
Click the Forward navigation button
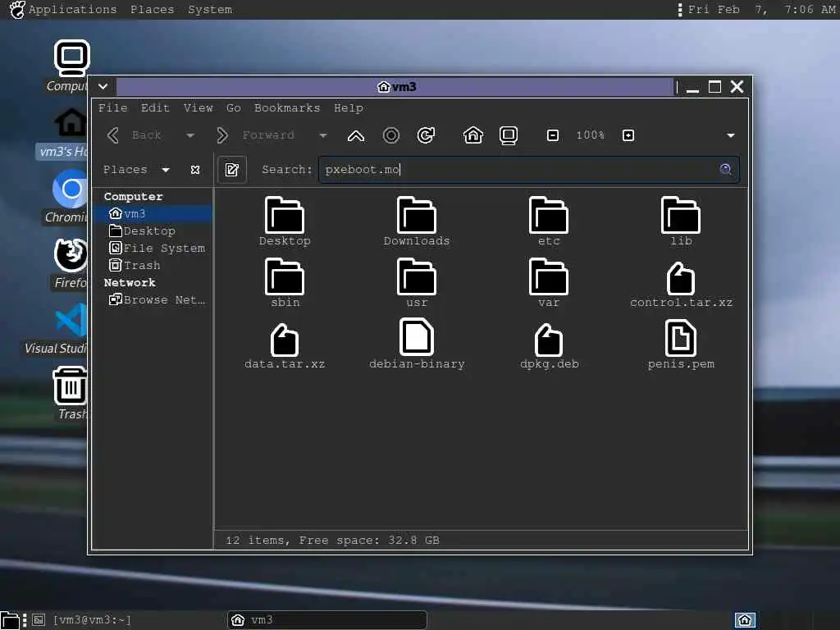click(256, 135)
